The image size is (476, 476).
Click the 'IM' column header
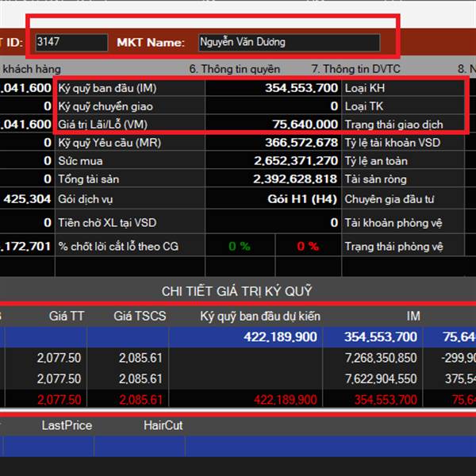[x=413, y=316]
